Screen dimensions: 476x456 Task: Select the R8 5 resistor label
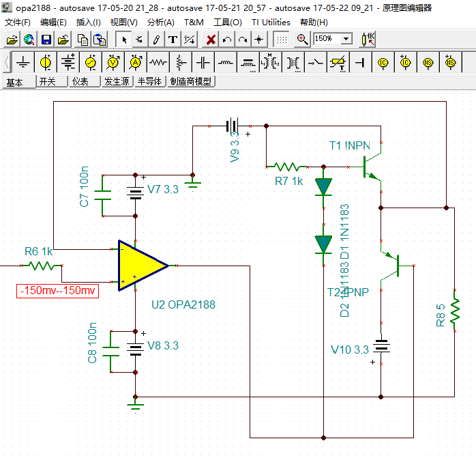pyautogui.click(x=441, y=315)
